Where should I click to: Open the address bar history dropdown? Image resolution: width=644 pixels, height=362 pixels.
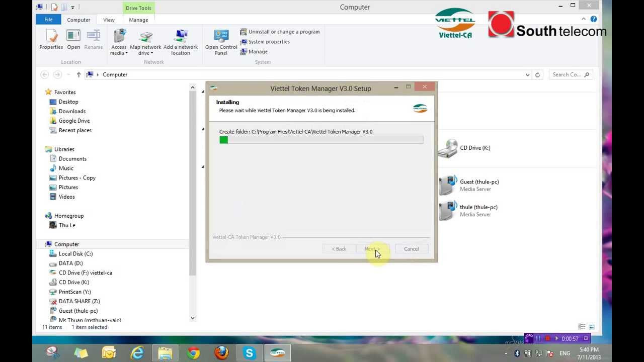(x=527, y=75)
